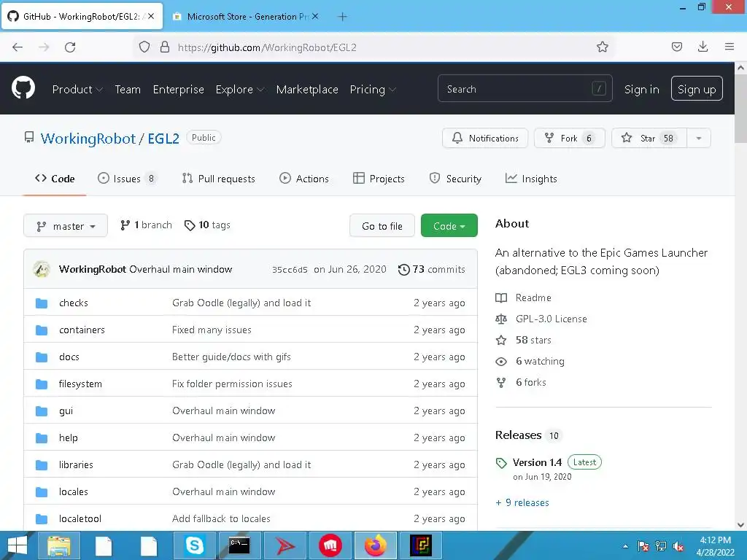Open the docs folder

tap(69, 357)
